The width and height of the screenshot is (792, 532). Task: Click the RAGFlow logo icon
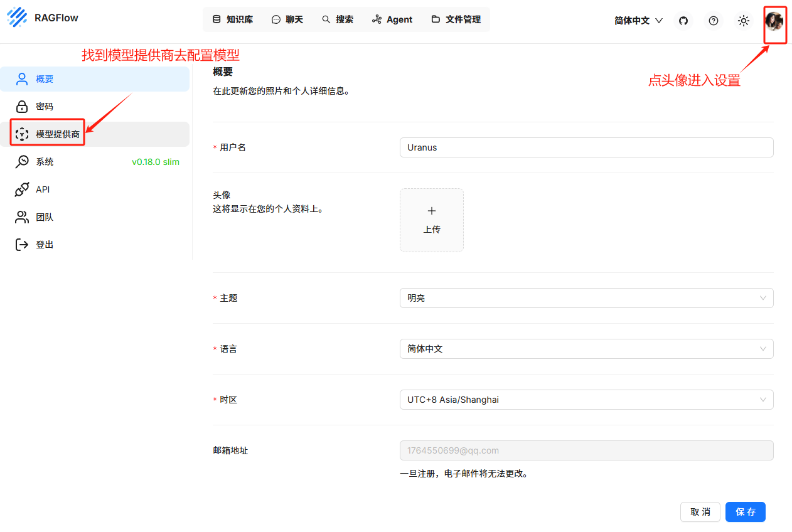[x=18, y=18]
